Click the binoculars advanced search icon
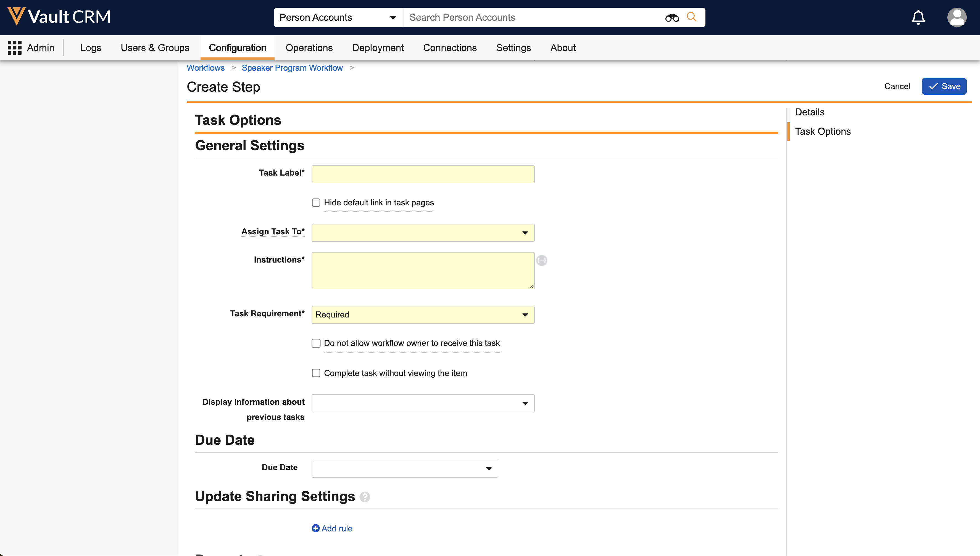 [x=672, y=18]
